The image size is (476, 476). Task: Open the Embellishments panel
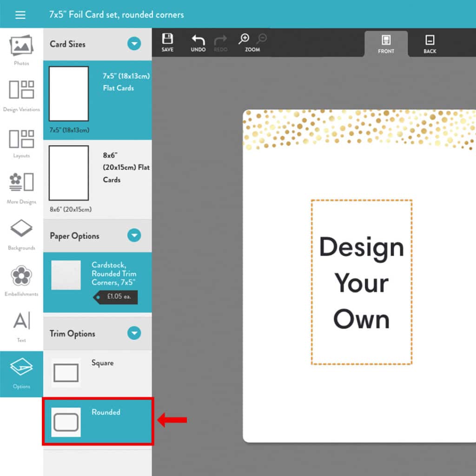(21, 279)
